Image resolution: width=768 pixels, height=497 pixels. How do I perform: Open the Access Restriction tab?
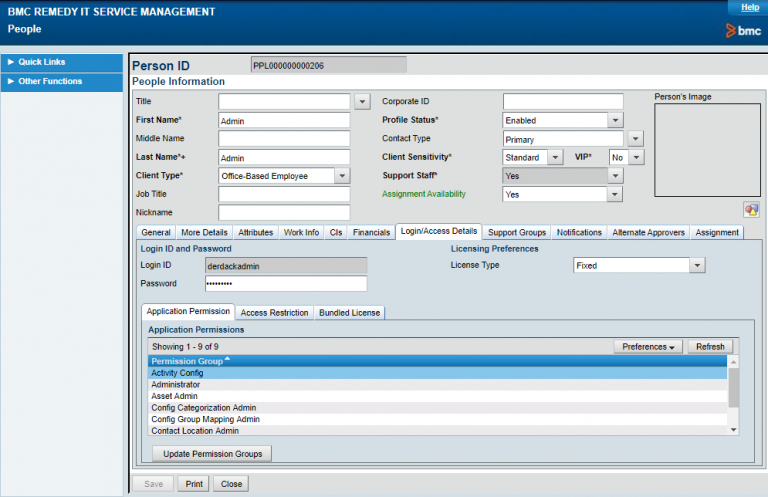coord(275,312)
